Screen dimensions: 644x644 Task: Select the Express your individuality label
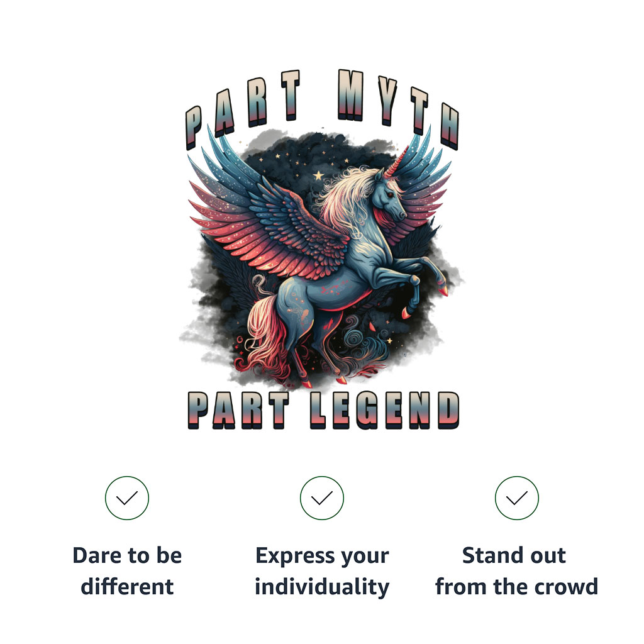[x=322, y=570]
